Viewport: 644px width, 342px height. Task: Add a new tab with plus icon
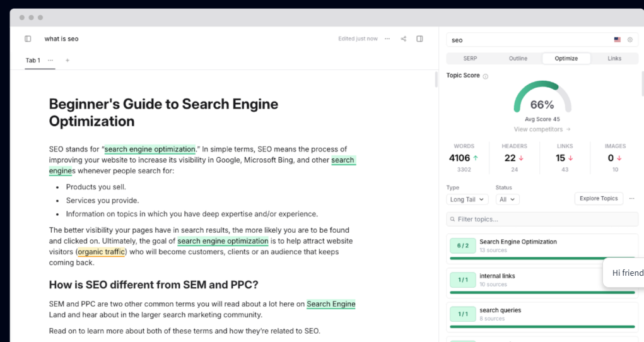click(67, 61)
